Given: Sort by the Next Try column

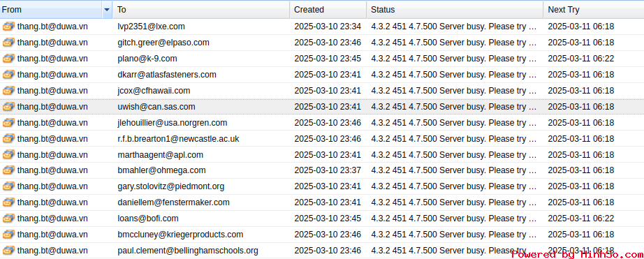Looking at the screenshot, I should 594,10.
